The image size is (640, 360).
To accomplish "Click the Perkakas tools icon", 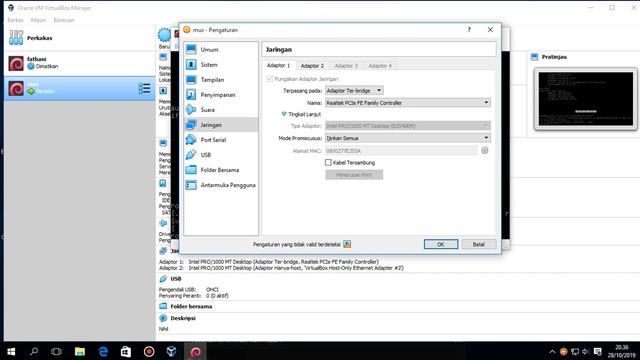I will [16, 38].
